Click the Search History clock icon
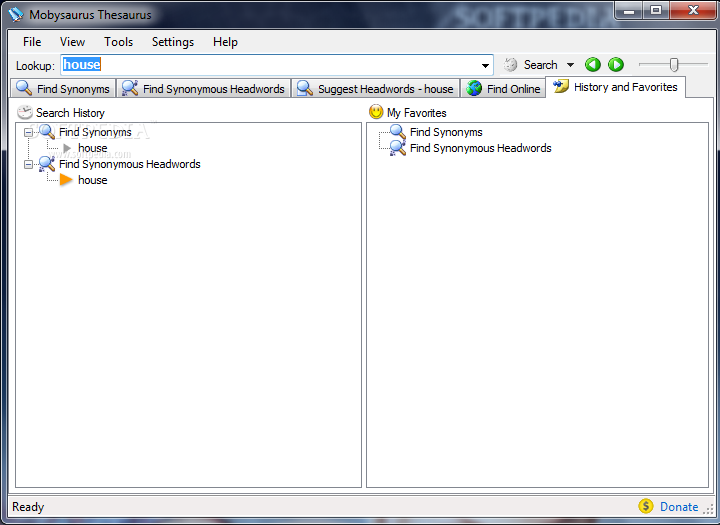The width and height of the screenshot is (720, 525). coord(24,113)
